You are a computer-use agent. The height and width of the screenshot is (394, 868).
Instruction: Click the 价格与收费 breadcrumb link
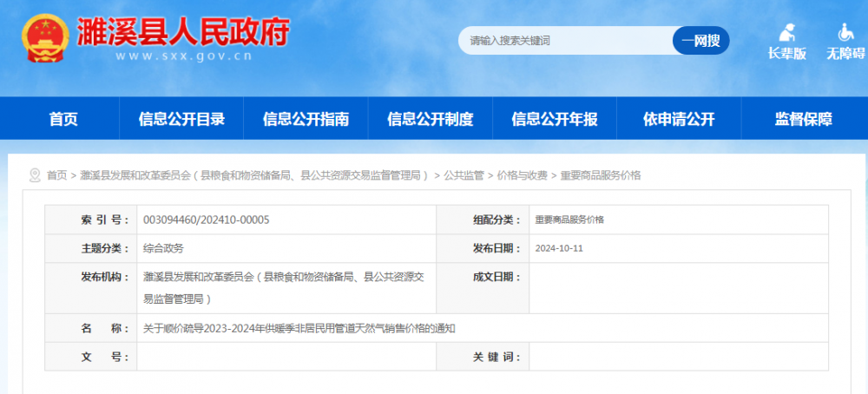522,175
